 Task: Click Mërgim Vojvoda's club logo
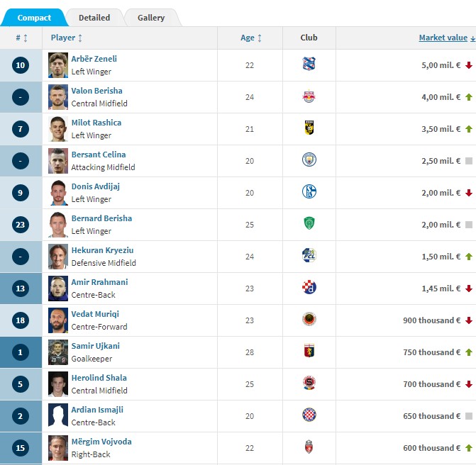[309, 447]
